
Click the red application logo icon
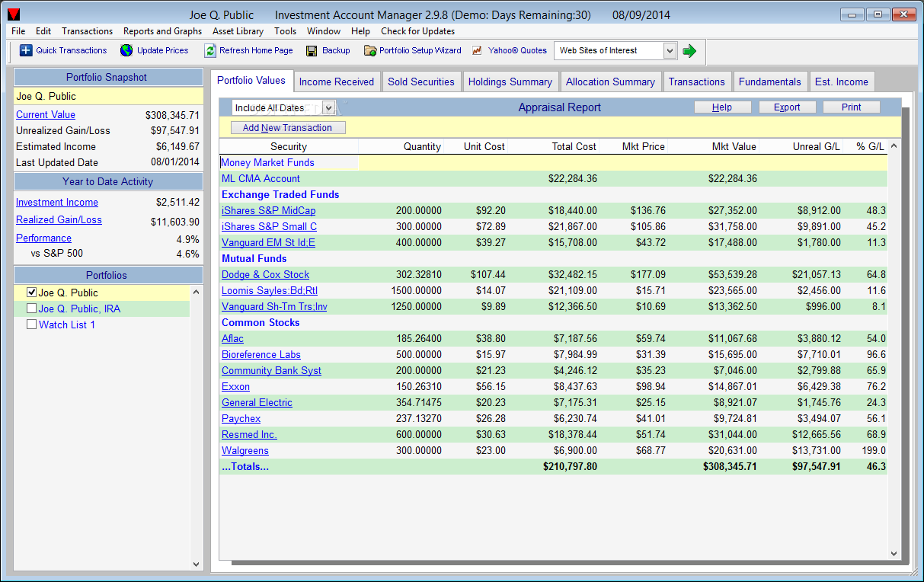tap(14, 14)
